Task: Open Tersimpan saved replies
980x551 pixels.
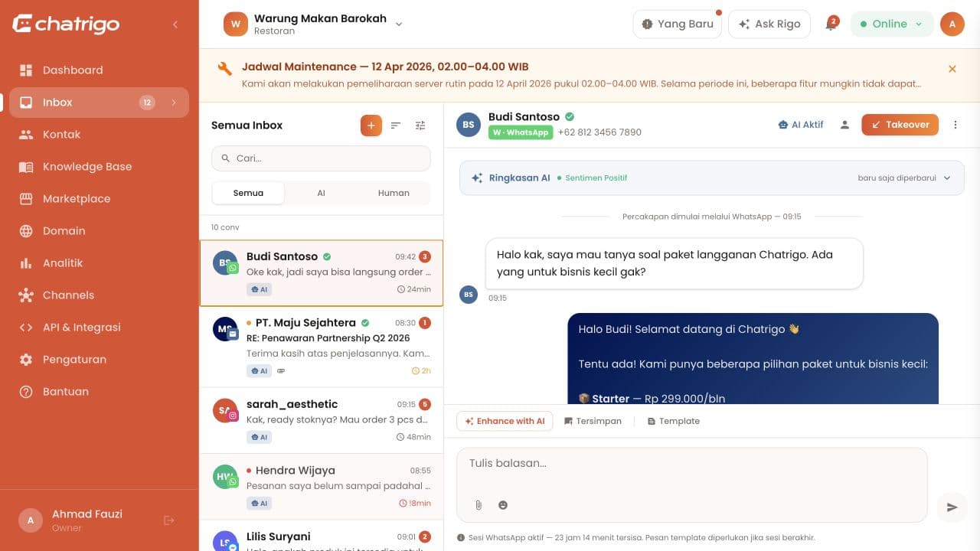Action: (x=593, y=421)
